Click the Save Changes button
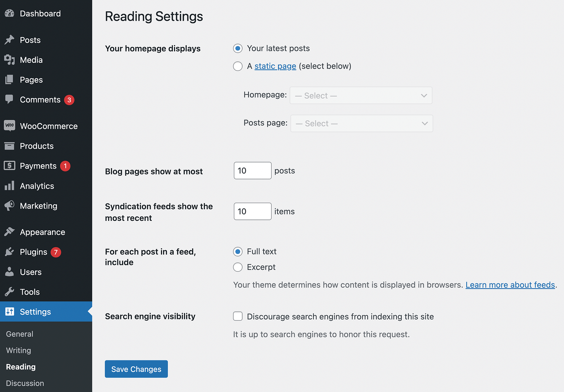This screenshot has width=564, height=392. pyautogui.click(x=136, y=369)
